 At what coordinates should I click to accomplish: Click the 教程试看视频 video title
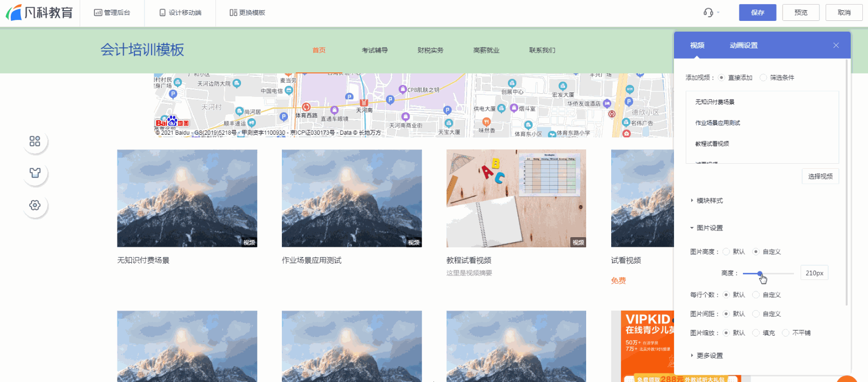point(469,260)
